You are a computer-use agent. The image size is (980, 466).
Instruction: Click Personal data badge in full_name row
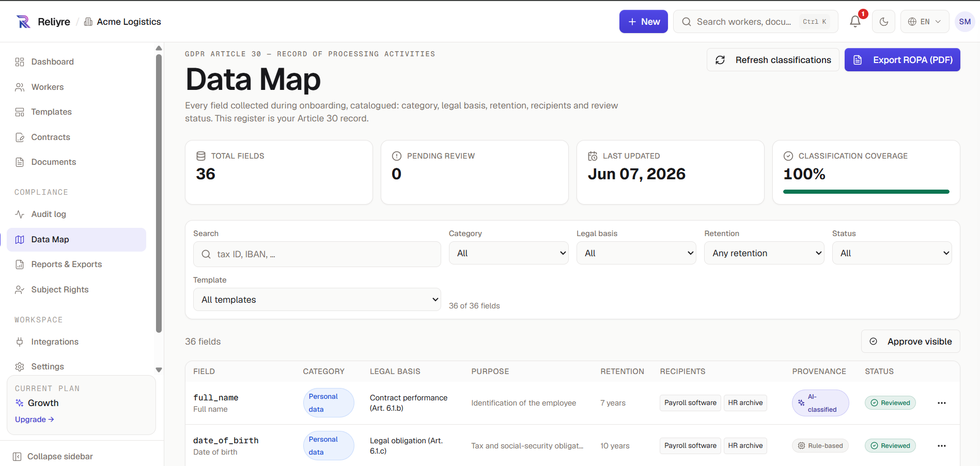coord(329,403)
